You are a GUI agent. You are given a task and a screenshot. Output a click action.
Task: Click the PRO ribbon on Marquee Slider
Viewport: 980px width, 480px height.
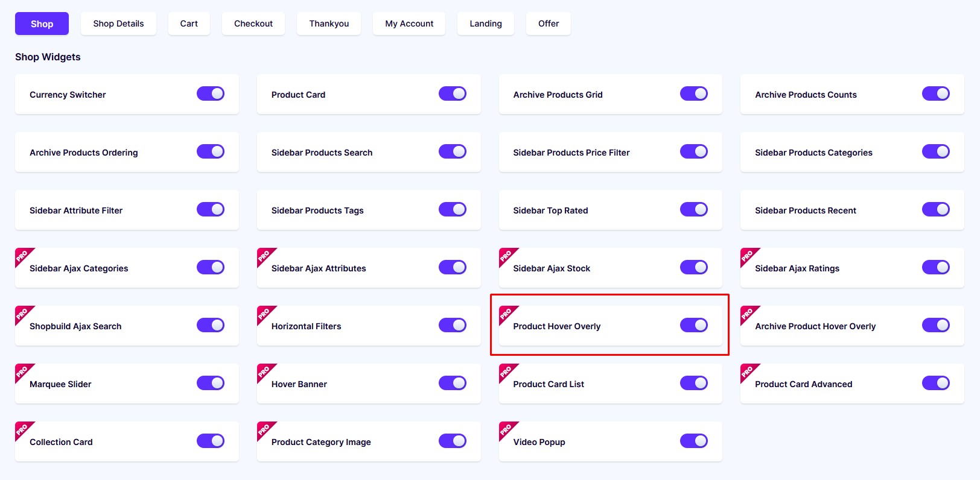[x=23, y=371]
